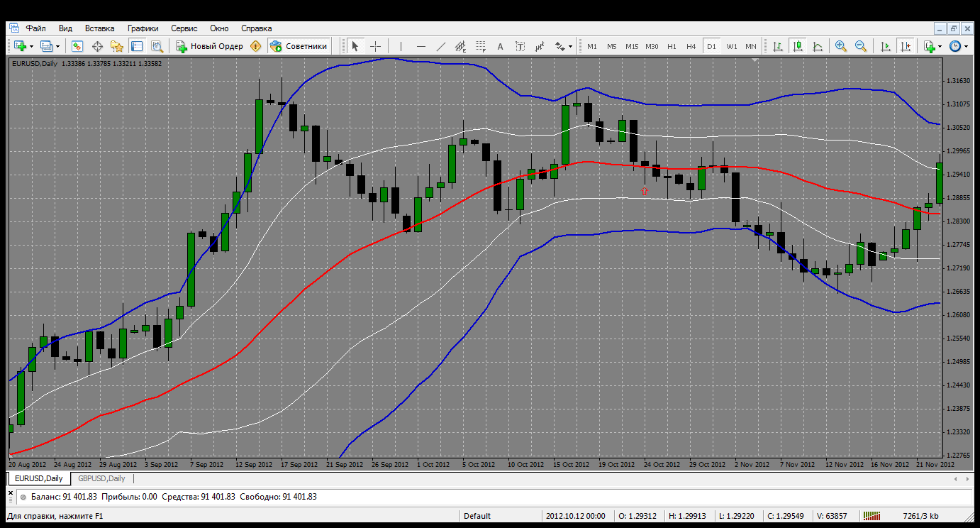Open the Вставка menu
This screenshot has width=980, height=528.
99,28
